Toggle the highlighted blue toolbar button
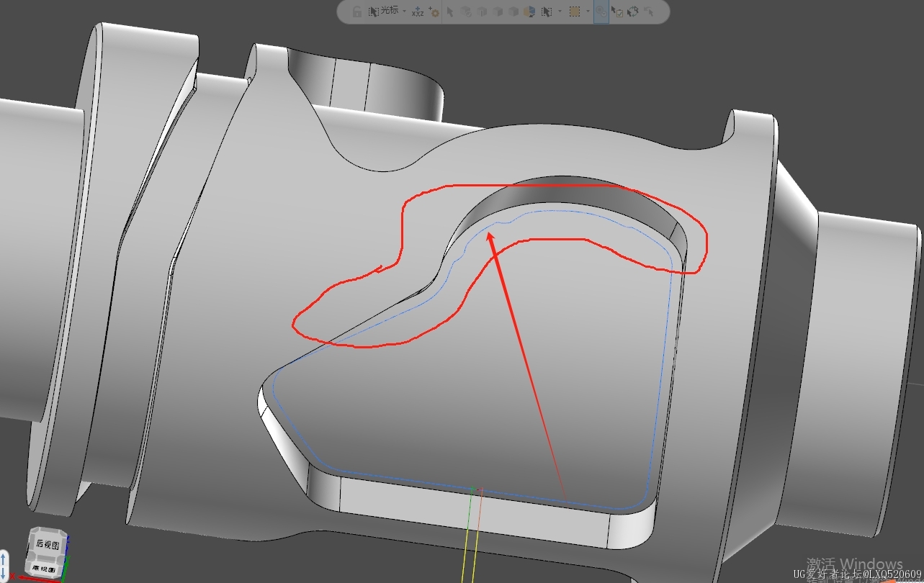Viewport: 924px width, 583px height. point(601,12)
